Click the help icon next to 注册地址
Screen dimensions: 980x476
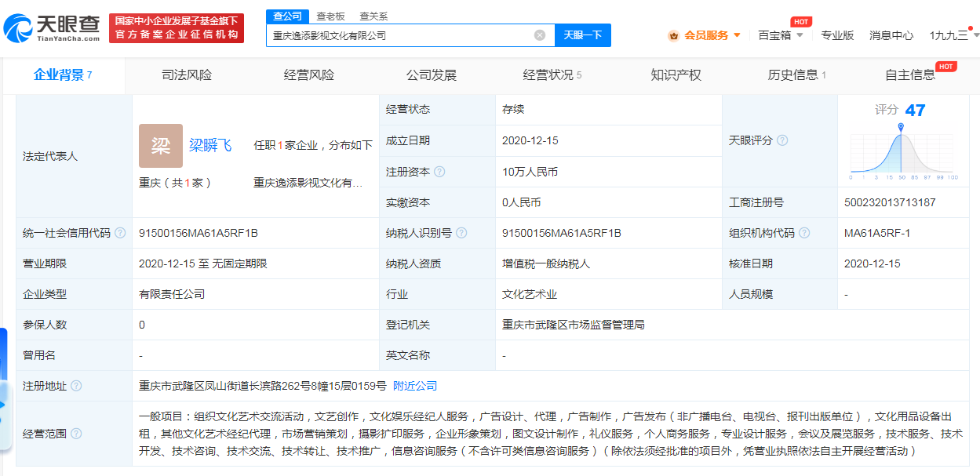click(76, 386)
